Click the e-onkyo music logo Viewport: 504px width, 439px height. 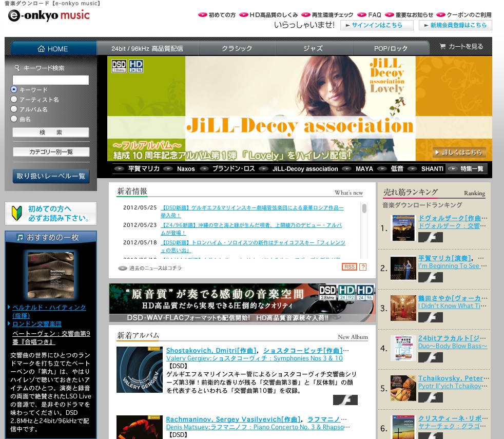pyautogui.click(x=49, y=16)
